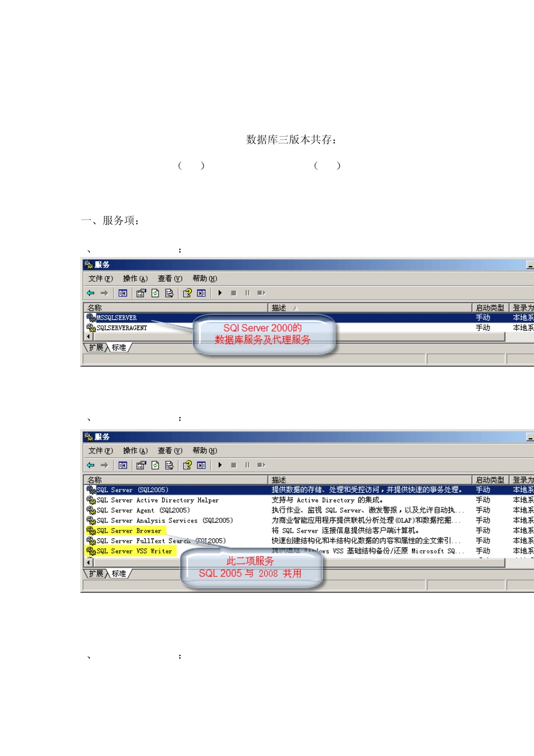
Task: Select the SQL Server VSS Writer service
Action: [x=309, y=551]
